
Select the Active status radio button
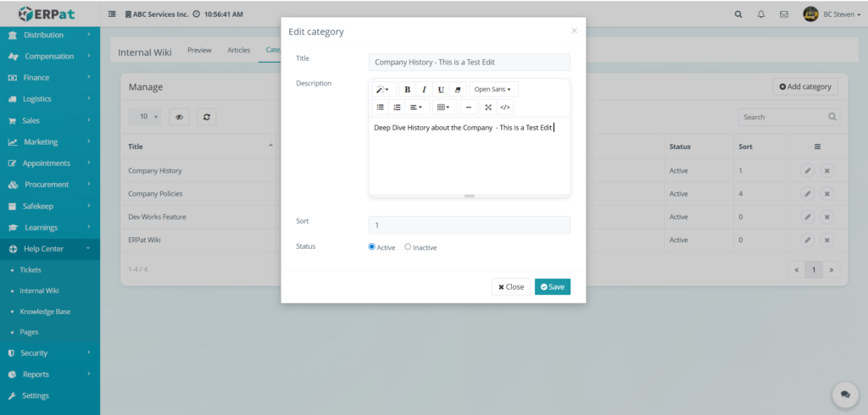point(372,247)
